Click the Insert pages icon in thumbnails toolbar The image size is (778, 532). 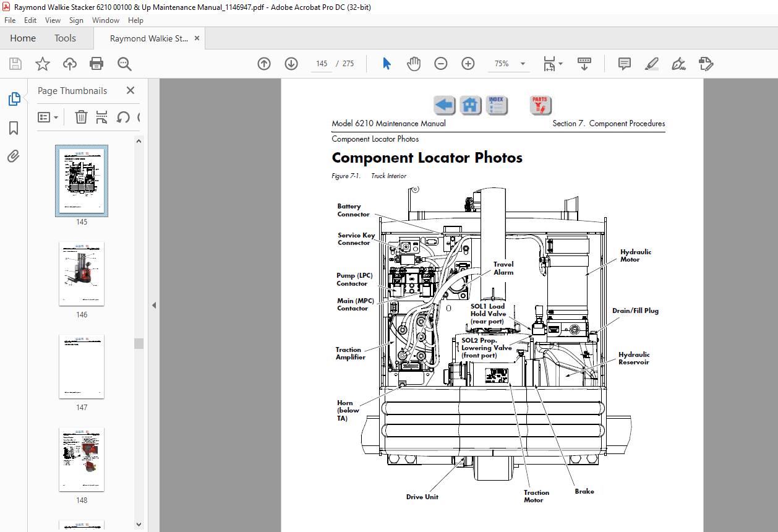(102, 117)
